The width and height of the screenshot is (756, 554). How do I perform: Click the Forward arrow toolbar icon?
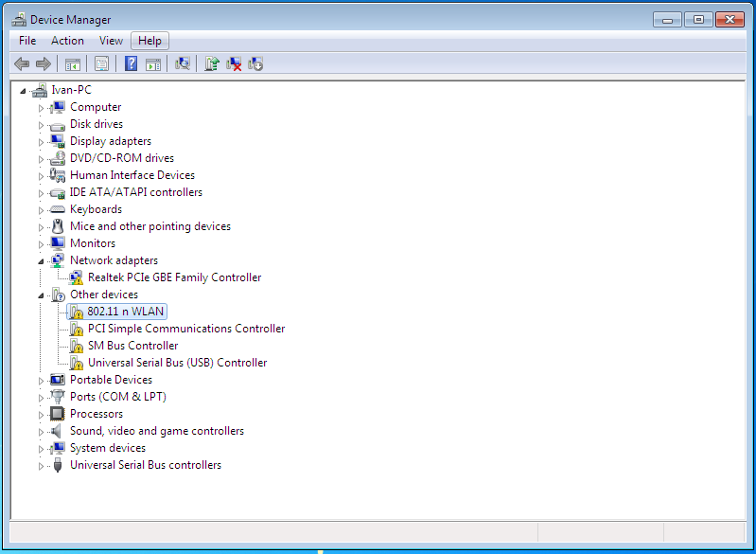point(44,63)
